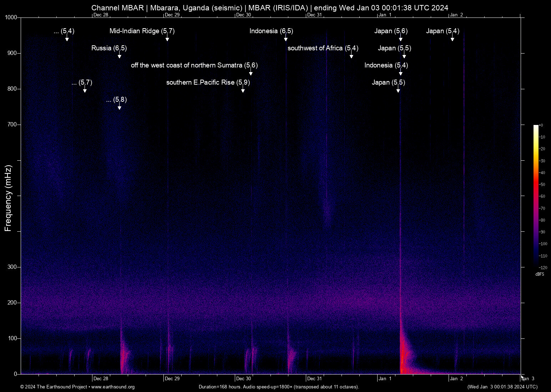Select the arrow below Indonesia (5.4)
This screenshot has height=392, width=551.
tap(401, 72)
